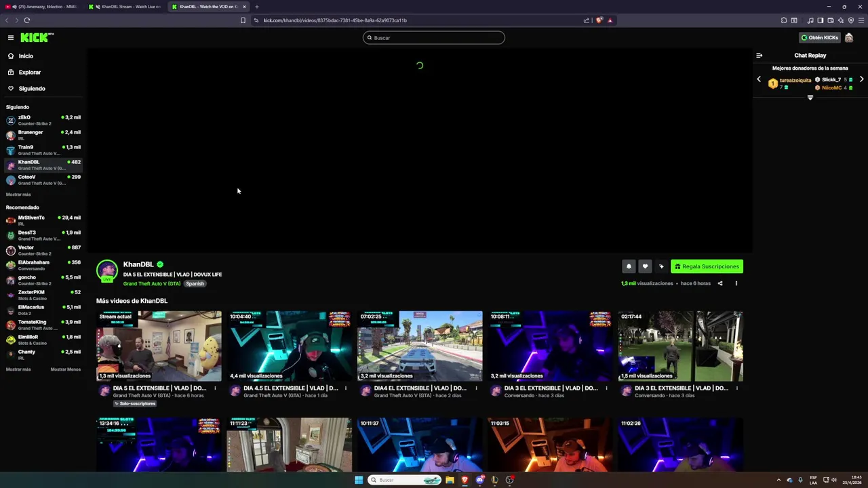Expand the top donors leaderboard handle
The height and width of the screenshot is (488, 868).
[x=810, y=98]
